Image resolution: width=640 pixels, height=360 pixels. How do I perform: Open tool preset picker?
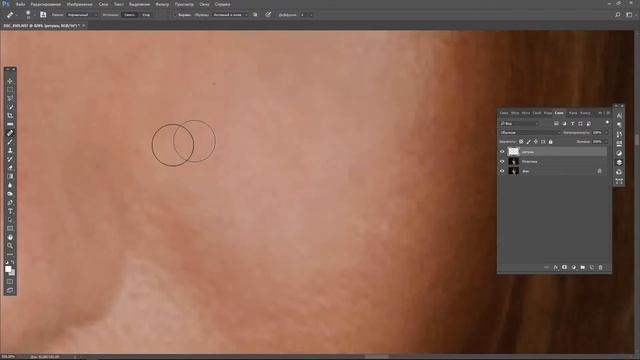pyautogui.click(x=12, y=15)
